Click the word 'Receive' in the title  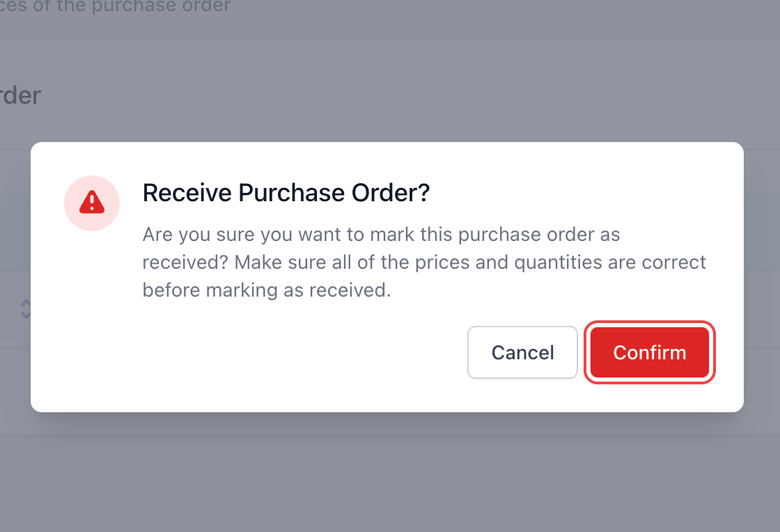pyautogui.click(x=187, y=192)
